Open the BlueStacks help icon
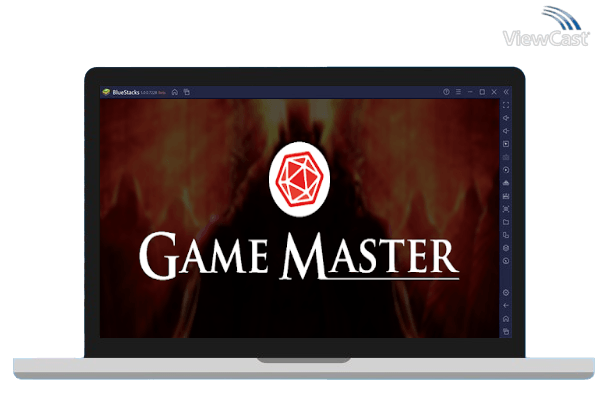 pos(446,92)
